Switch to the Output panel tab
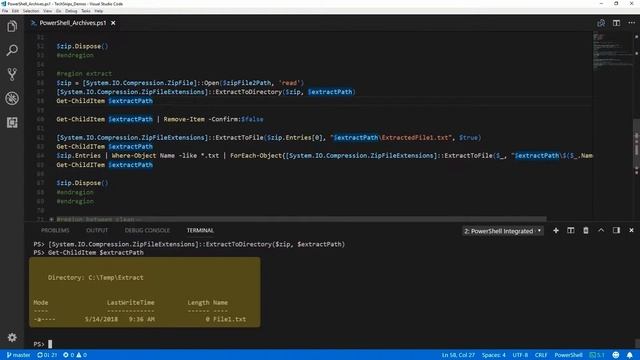640x360 pixels. coord(97,231)
